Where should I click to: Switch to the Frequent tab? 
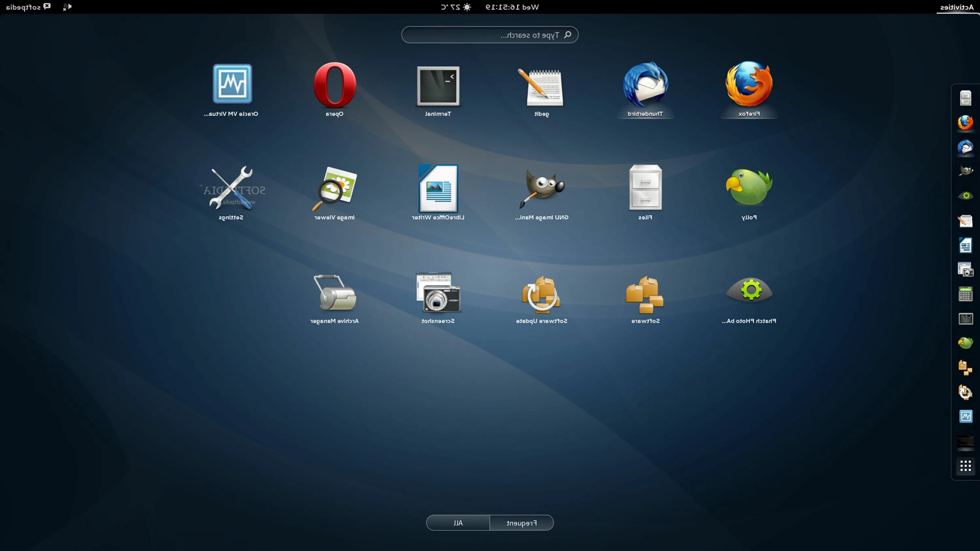522,523
